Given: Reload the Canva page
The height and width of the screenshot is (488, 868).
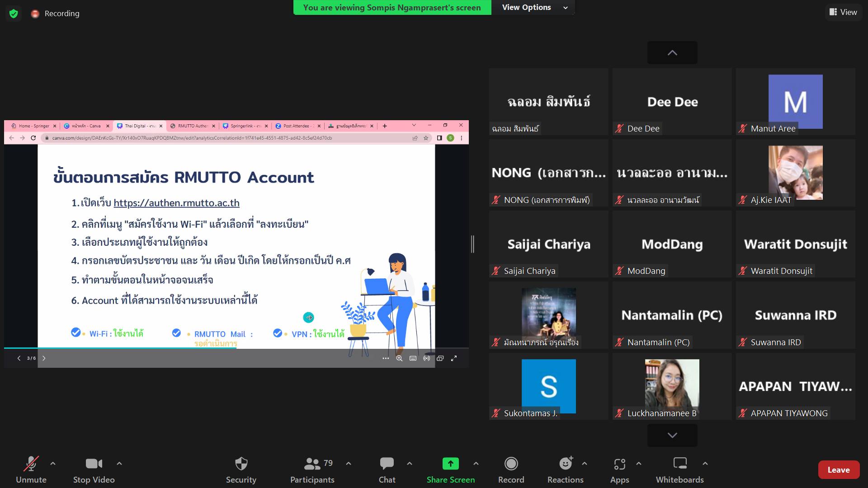Looking at the screenshot, I should point(33,138).
